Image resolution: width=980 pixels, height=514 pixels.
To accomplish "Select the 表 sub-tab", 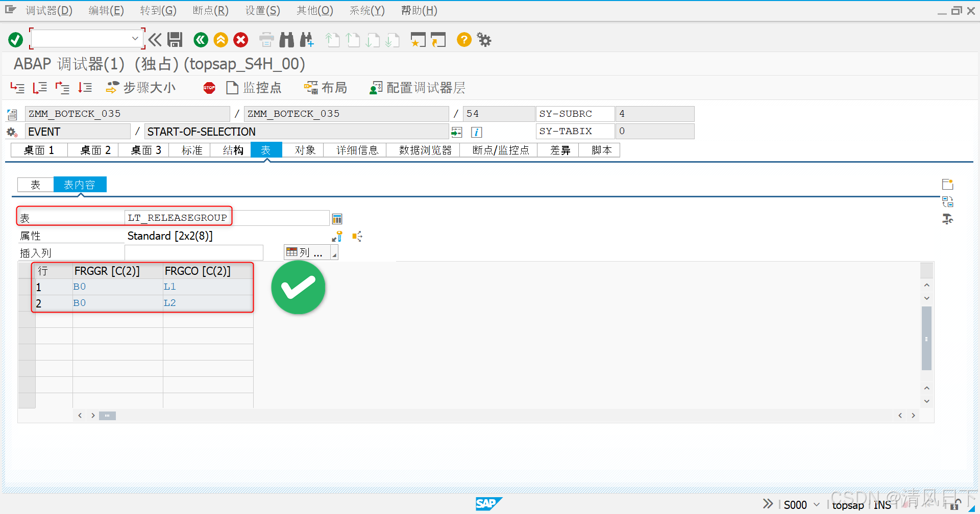I will click(35, 185).
